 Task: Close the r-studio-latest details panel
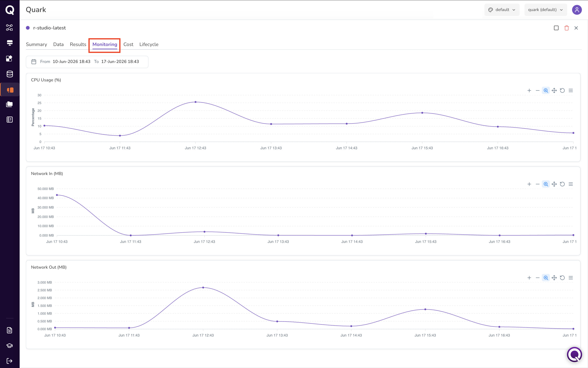(576, 28)
